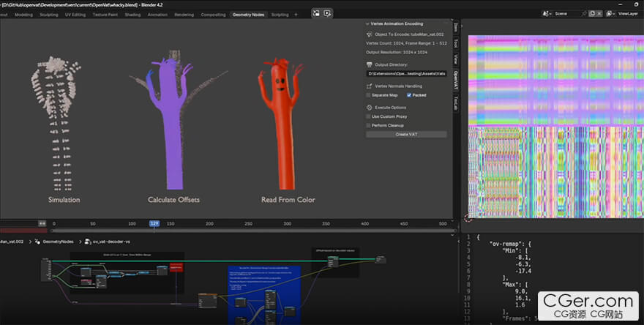Click the ov_vat-decoder-vs node group icon
The width and height of the screenshot is (644, 325).
pyautogui.click(x=87, y=241)
